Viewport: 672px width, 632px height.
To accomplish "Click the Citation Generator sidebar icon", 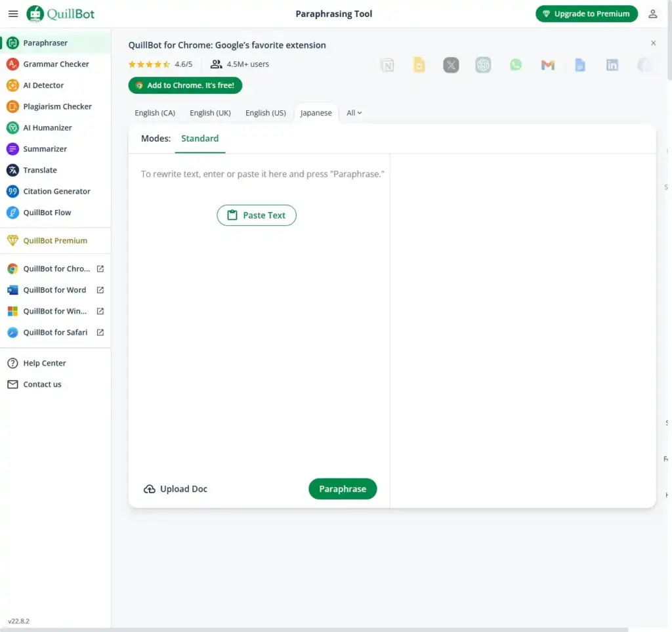I will [x=13, y=191].
